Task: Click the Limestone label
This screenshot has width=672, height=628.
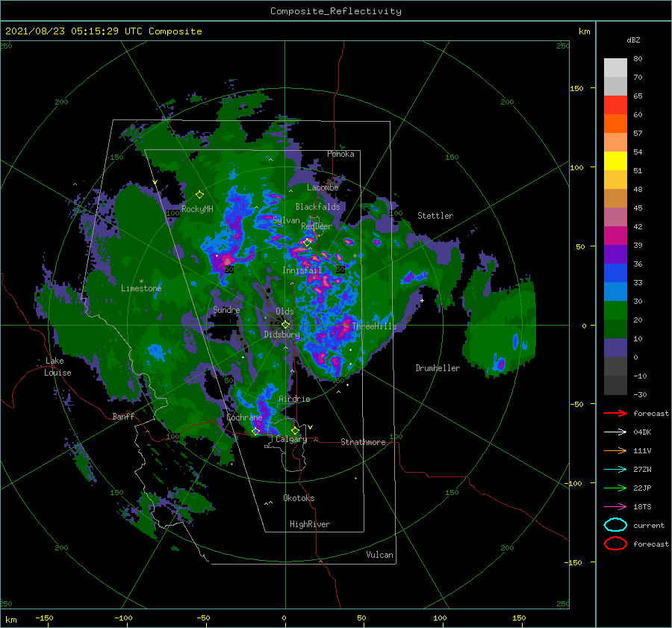Action: pos(141,288)
